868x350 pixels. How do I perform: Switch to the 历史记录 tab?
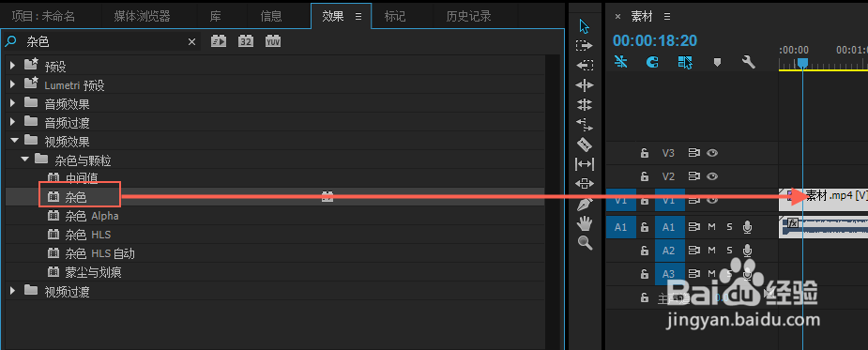click(469, 17)
